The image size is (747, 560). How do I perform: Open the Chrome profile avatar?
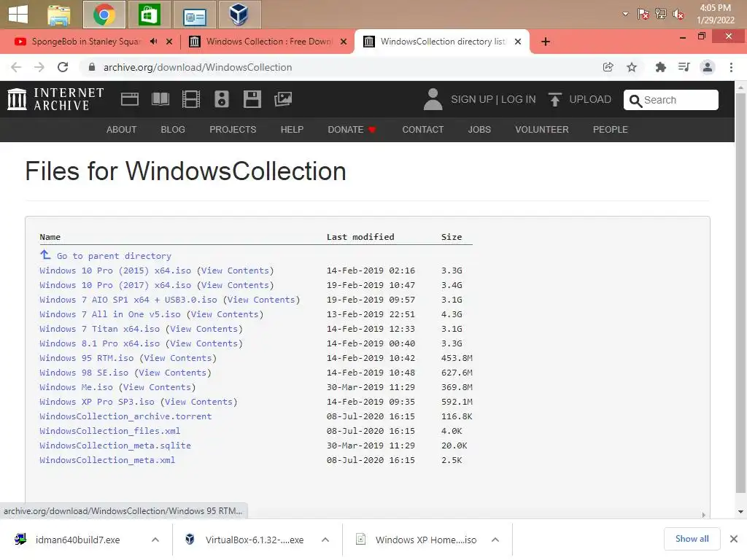pos(708,67)
